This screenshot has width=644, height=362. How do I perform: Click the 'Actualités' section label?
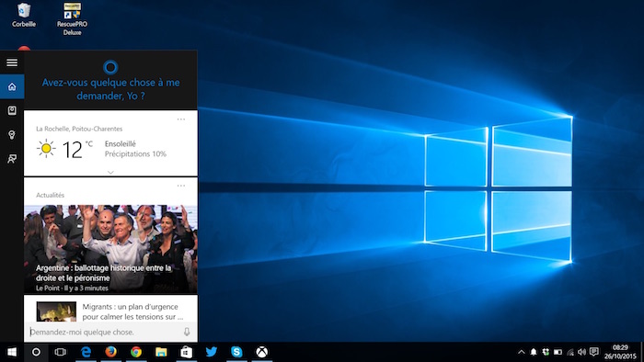[x=50, y=195]
